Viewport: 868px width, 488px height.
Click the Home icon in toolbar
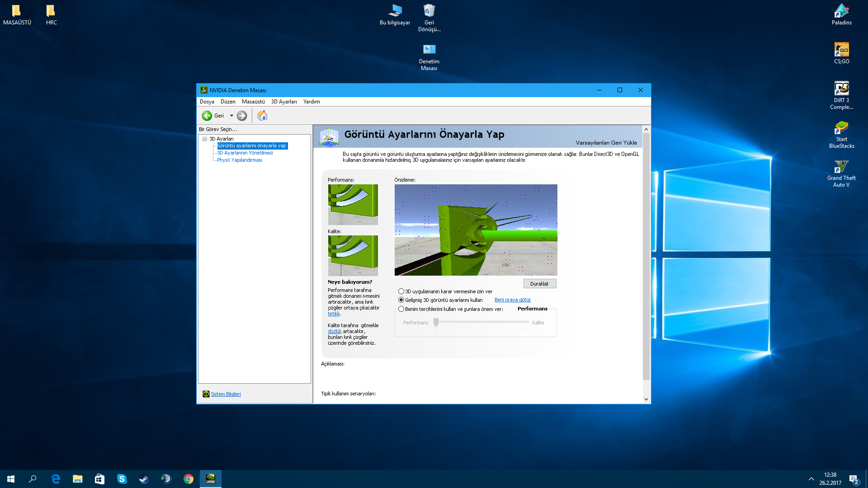pos(262,116)
